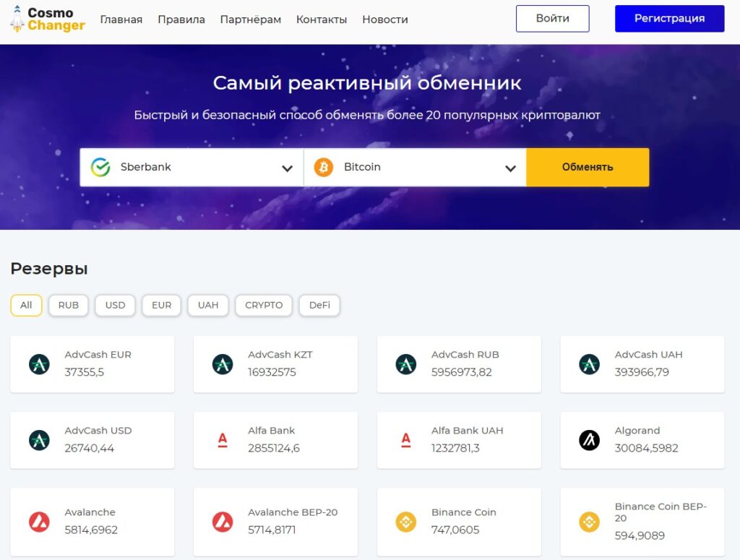740x560 pixels.
Task: Click the AdvCash USD card icon
Action: pos(39,440)
